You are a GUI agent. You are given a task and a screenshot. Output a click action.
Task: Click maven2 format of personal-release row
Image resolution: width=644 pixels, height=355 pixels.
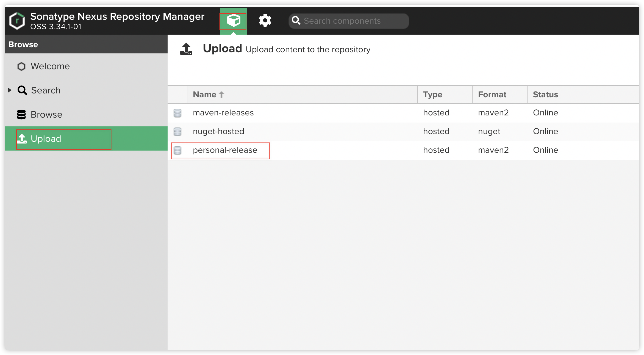tap(493, 150)
